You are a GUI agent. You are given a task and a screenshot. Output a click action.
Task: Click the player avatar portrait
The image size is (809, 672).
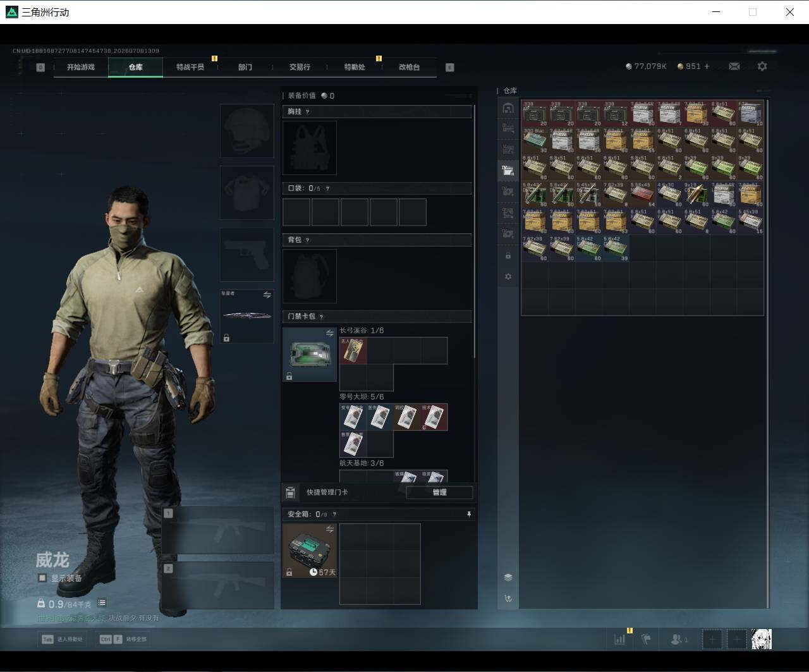click(x=762, y=639)
